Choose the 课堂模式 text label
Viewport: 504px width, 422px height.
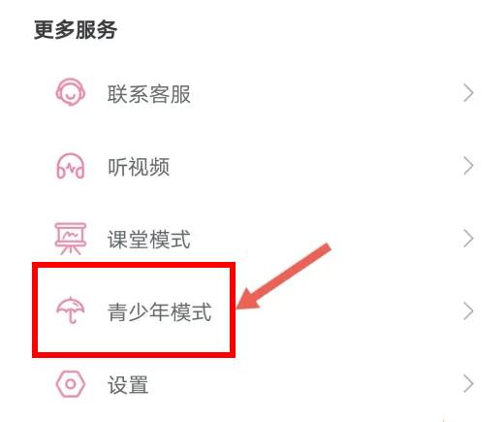coord(149,240)
